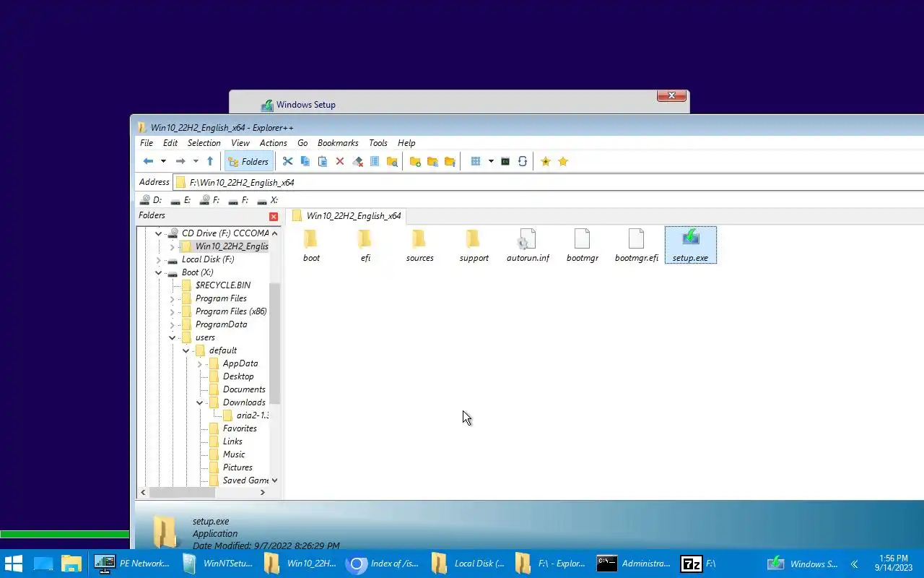Expand the ProgramData tree node
This screenshot has height=578, width=924.
(172, 324)
